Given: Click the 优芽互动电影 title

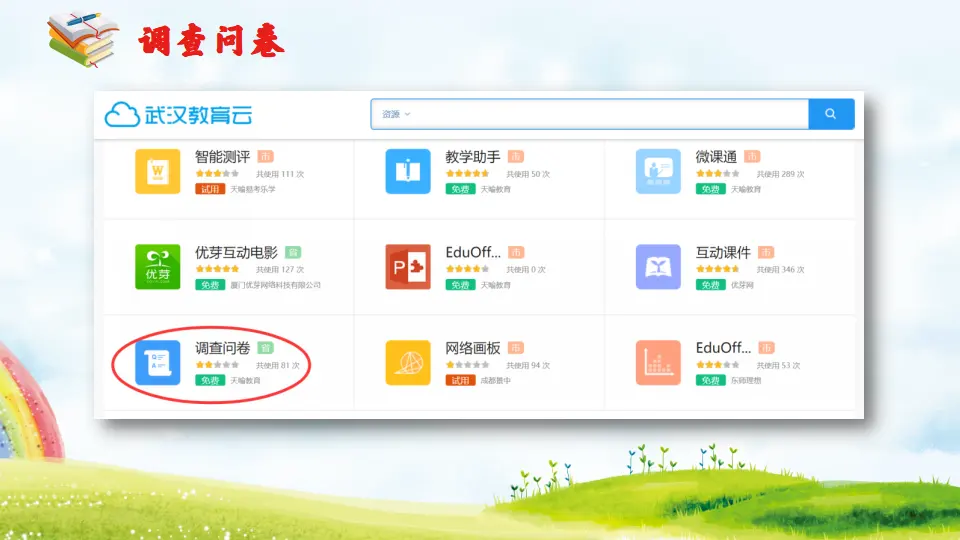Looking at the screenshot, I should [236, 252].
